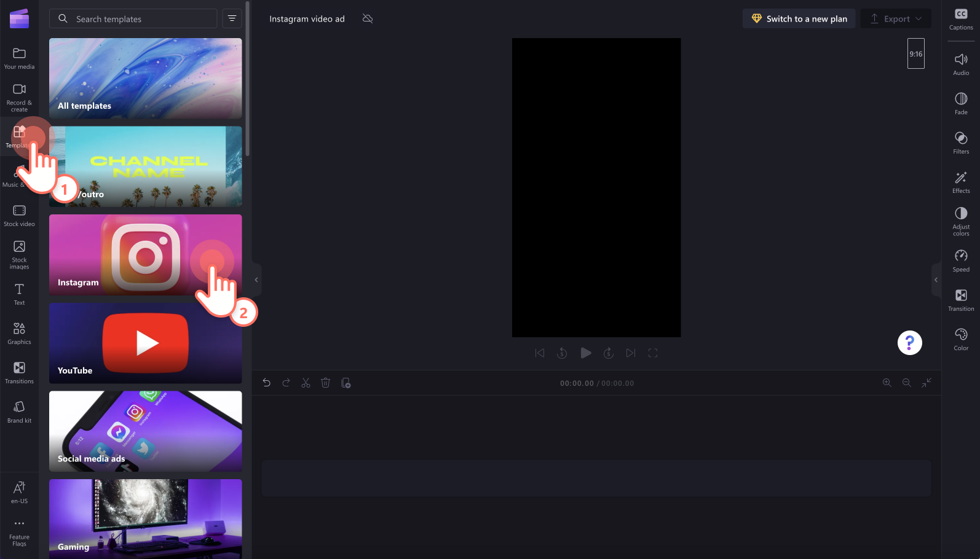
Task: Change language via en-US icon
Action: (x=19, y=492)
